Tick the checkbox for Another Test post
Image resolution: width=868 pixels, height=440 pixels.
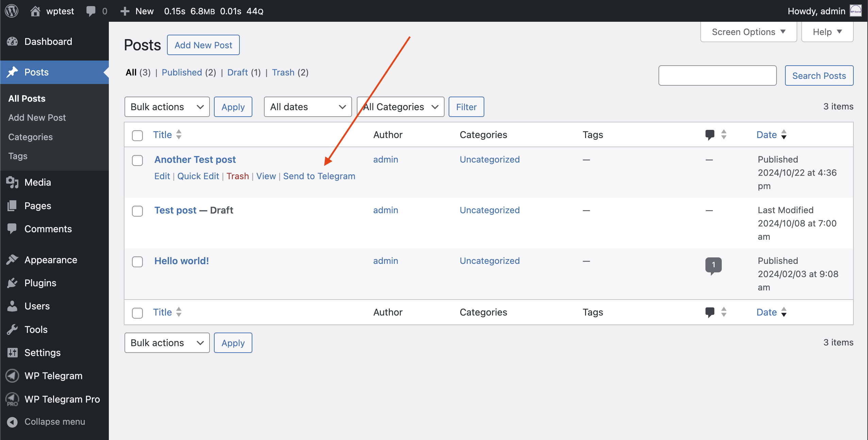137,160
